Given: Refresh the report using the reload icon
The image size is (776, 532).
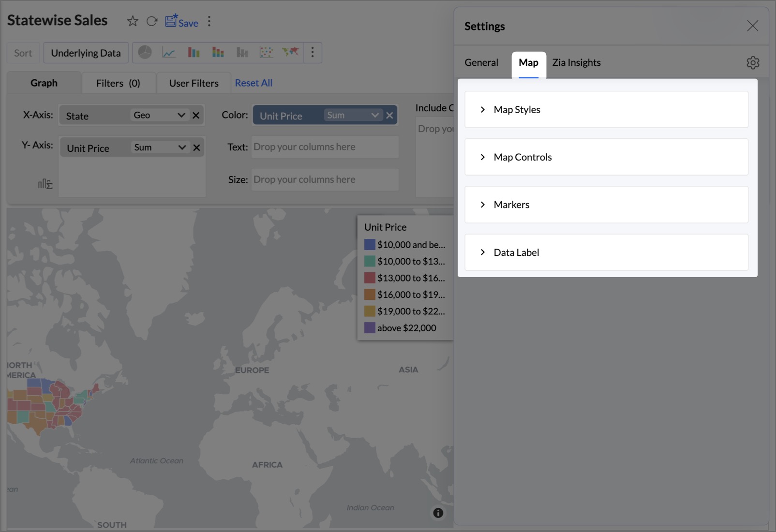Looking at the screenshot, I should 152,21.
